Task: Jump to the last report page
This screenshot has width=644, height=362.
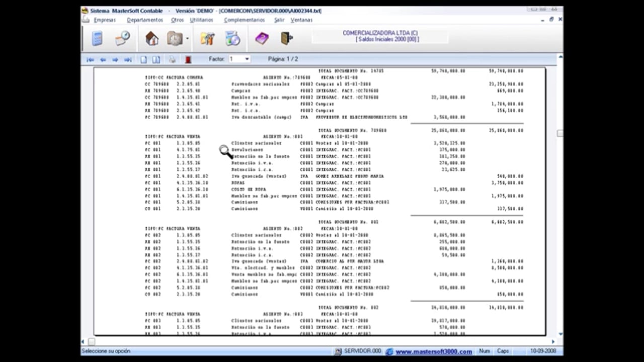Action: [128, 59]
